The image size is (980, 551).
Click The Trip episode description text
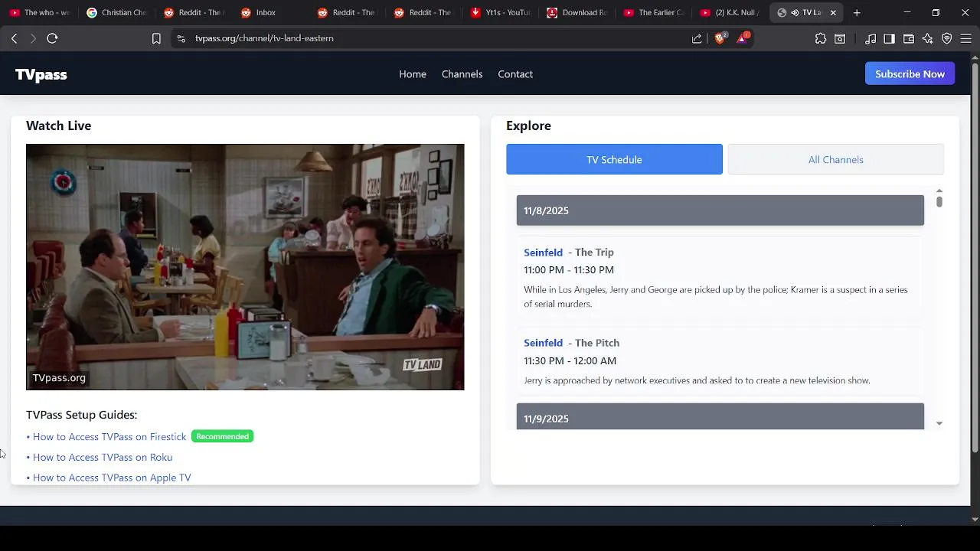click(x=716, y=297)
